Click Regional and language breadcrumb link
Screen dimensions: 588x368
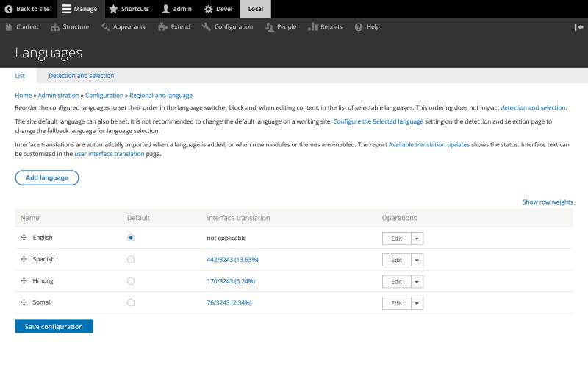(161, 96)
